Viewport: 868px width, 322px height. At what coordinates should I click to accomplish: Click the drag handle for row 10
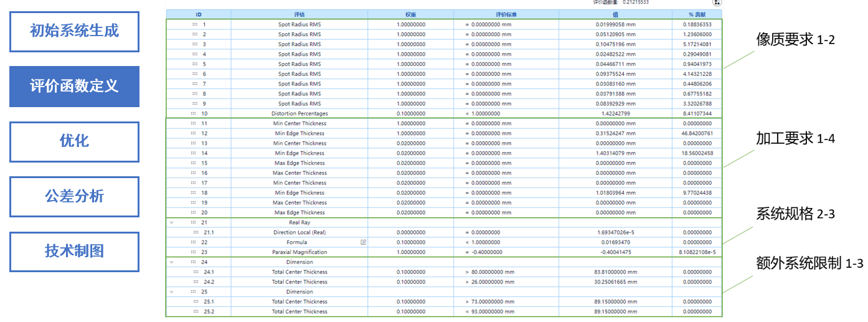tap(193, 114)
